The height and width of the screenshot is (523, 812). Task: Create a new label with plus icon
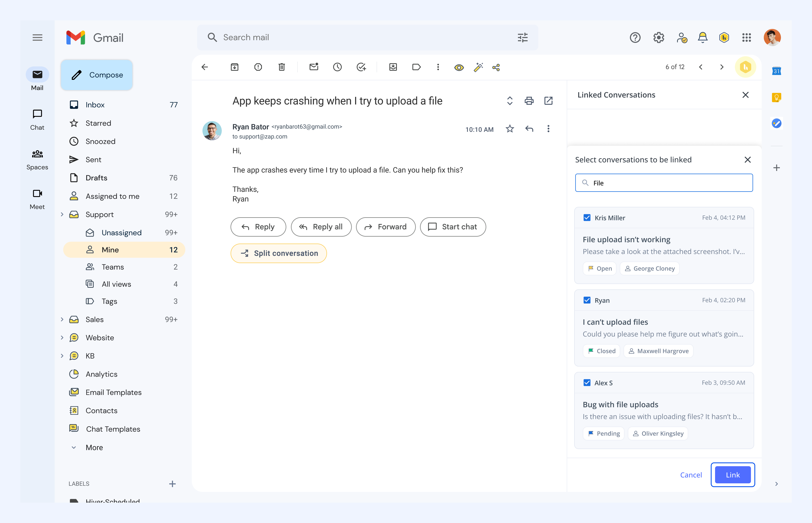(172, 484)
